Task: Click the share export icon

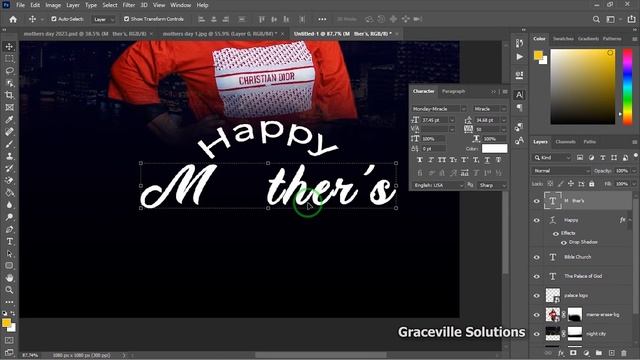Action: pos(631,19)
